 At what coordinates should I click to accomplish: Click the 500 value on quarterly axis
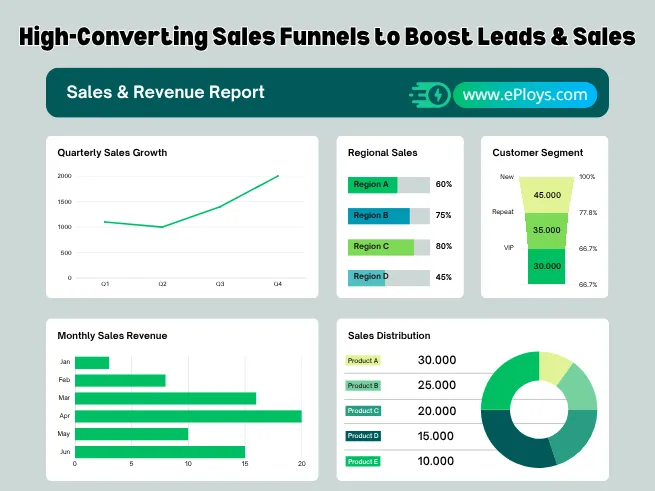pyautogui.click(x=66, y=253)
